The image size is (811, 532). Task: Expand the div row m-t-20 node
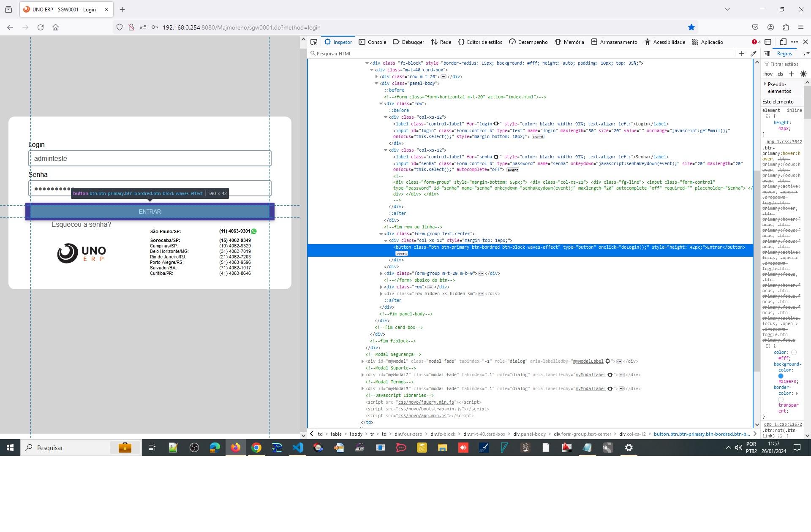coord(376,77)
